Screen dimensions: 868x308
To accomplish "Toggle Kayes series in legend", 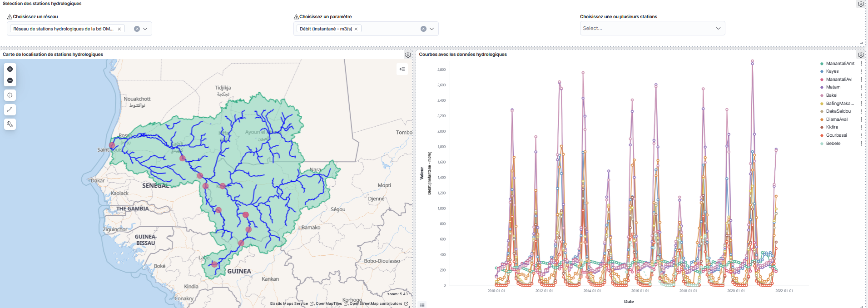I will (832, 71).
